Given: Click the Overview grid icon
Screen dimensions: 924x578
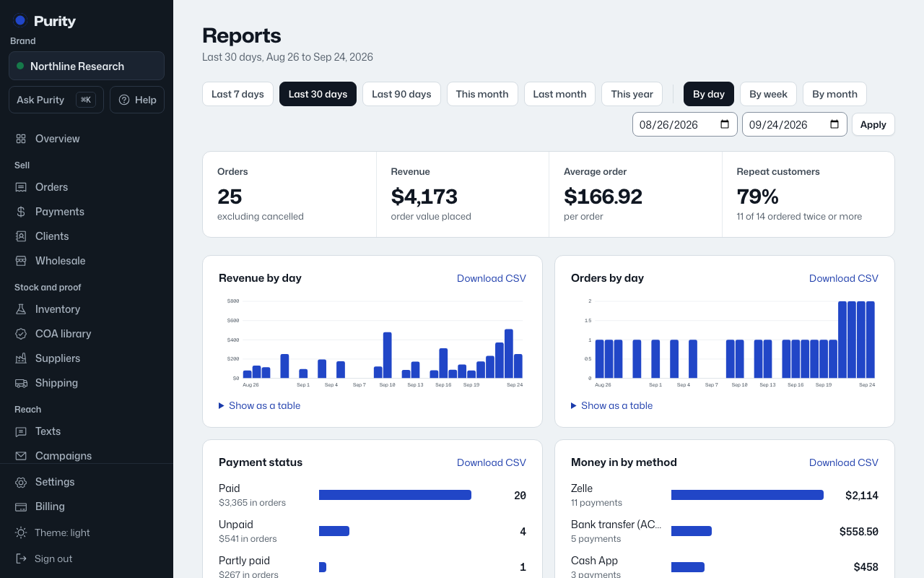Looking at the screenshot, I should tap(21, 139).
